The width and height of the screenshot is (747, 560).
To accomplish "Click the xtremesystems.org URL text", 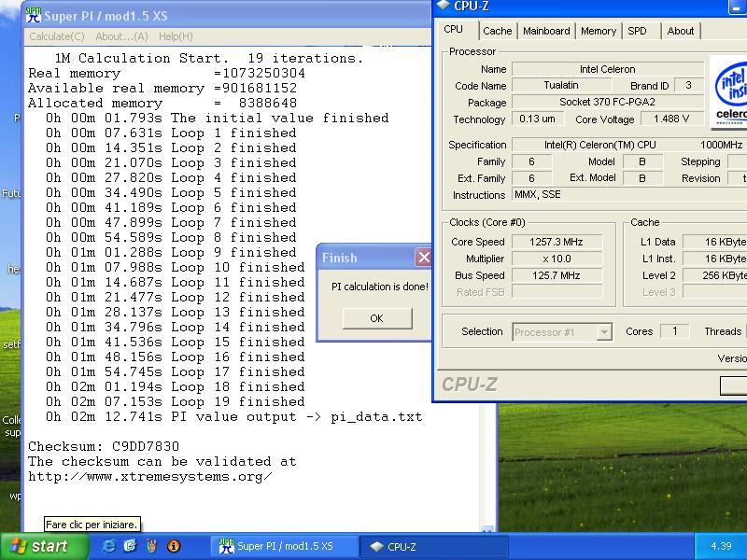I will click(150, 476).
